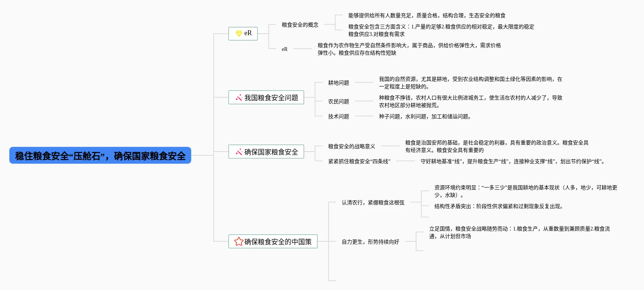The height and width of the screenshot is (290, 644).
Task: Click the text 种子问题，水利问题，加工和储运问题
Action: click(x=425, y=116)
